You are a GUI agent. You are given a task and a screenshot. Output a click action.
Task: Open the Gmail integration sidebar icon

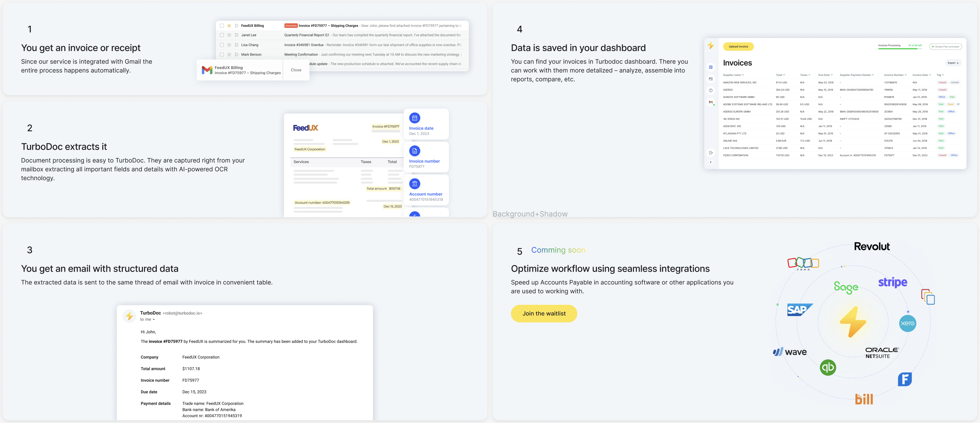point(710,102)
